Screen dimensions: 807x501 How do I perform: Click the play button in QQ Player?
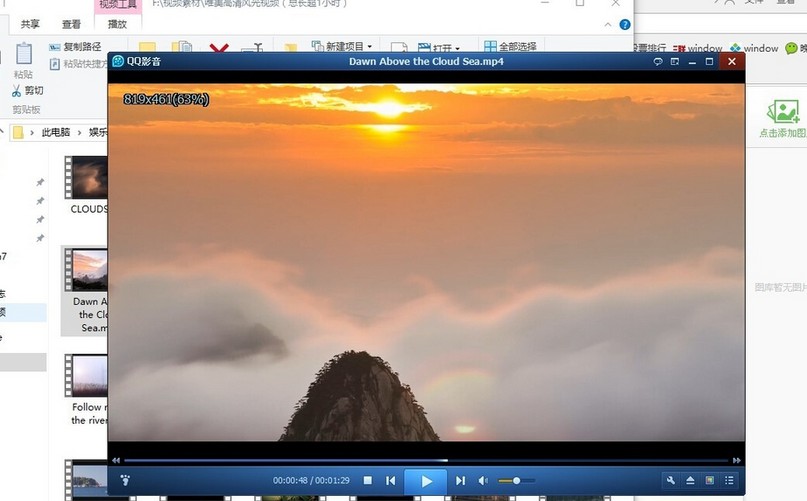click(x=426, y=481)
